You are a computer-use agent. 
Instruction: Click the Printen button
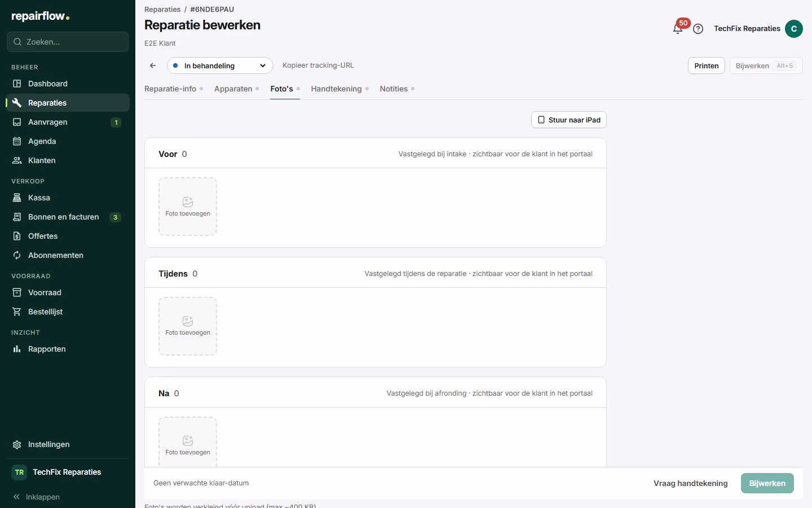tap(707, 65)
